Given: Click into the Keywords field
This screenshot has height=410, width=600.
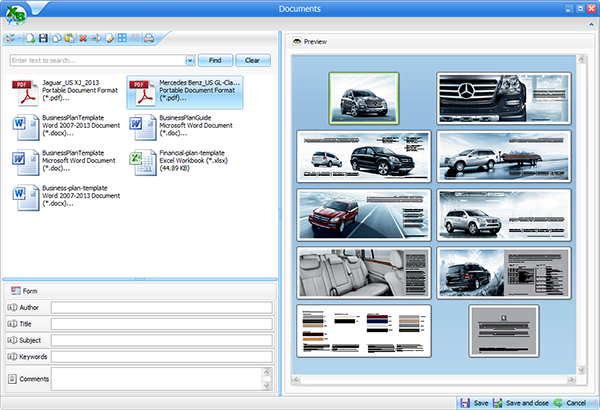Looking at the screenshot, I should [160, 356].
